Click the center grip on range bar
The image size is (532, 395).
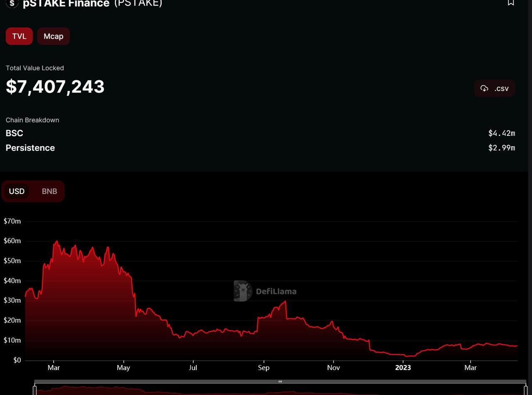click(280, 381)
